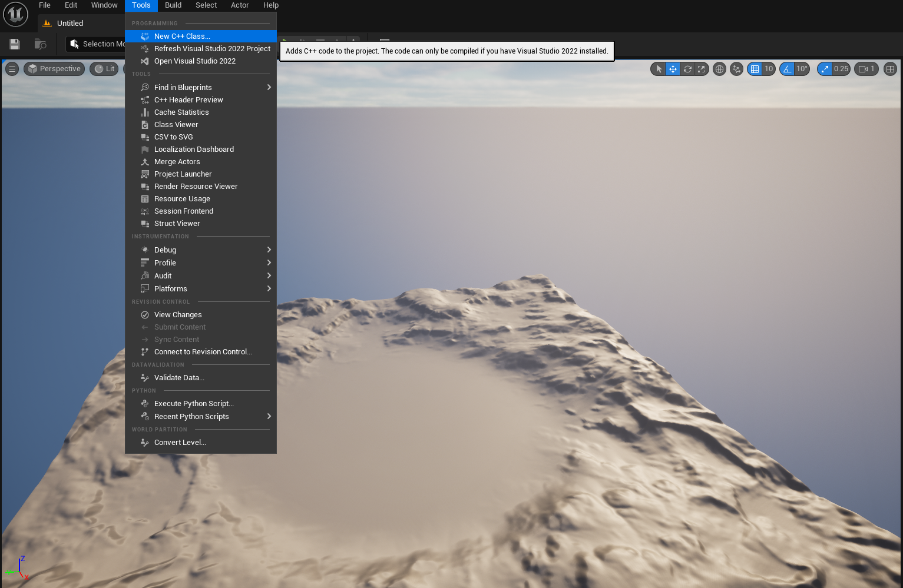Expand Debug submenu
This screenshot has height=588, width=903.
click(201, 250)
